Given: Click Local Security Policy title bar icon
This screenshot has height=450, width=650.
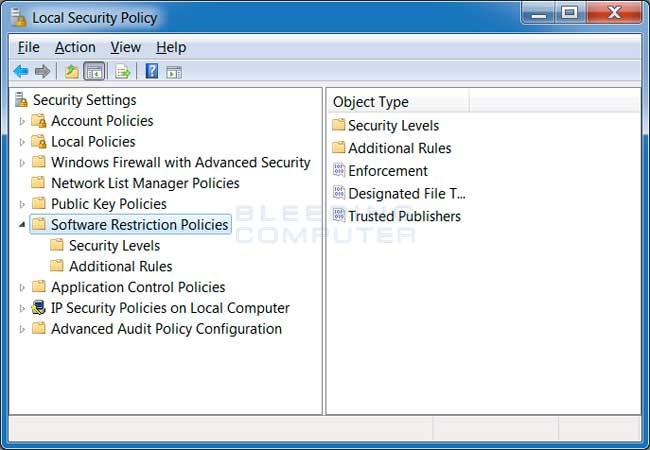Looking at the screenshot, I should tap(19, 17).
